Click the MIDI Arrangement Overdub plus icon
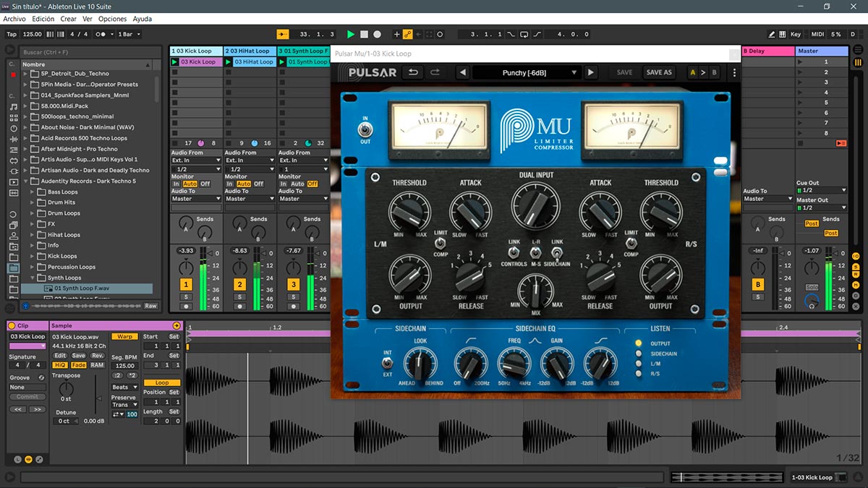This screenshot has height=488, width=868. 396,34
